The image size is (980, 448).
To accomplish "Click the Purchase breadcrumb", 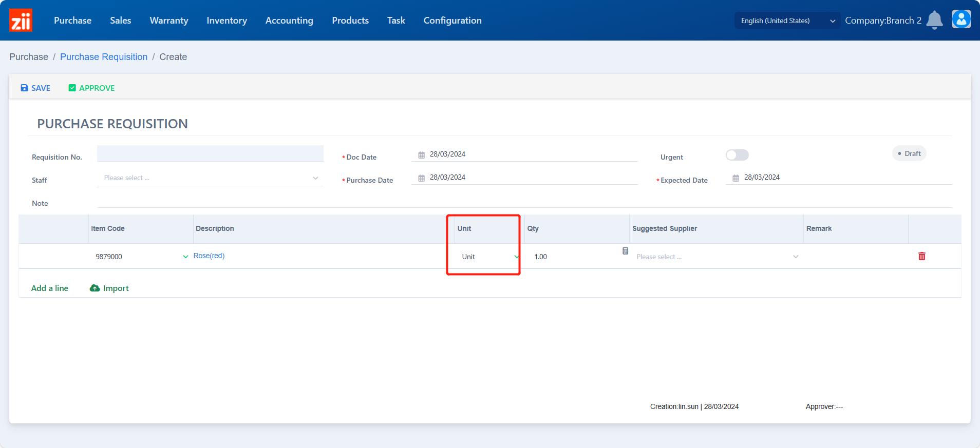I will 29,57.
